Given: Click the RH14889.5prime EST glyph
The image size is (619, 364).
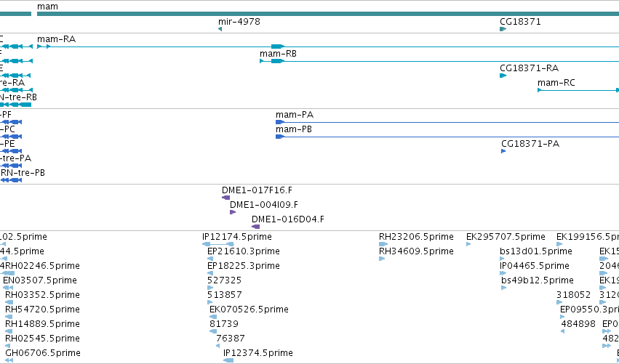Looking at the screenshot, I should point(9,331).
